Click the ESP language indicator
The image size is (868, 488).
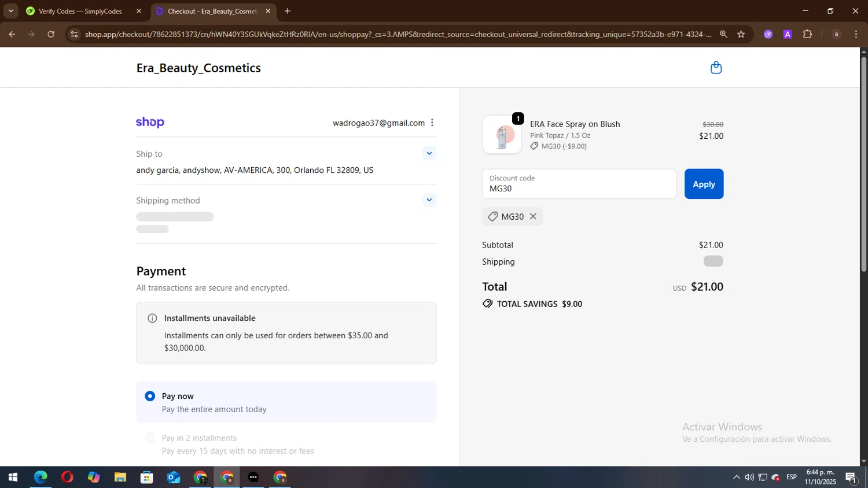pyautogui.click(x=792, y=477)
